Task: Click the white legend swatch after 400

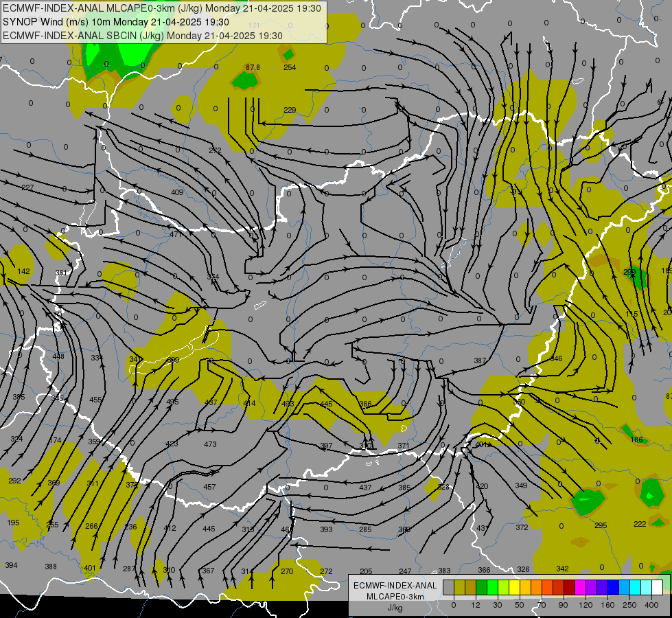Action: (657, 587)
